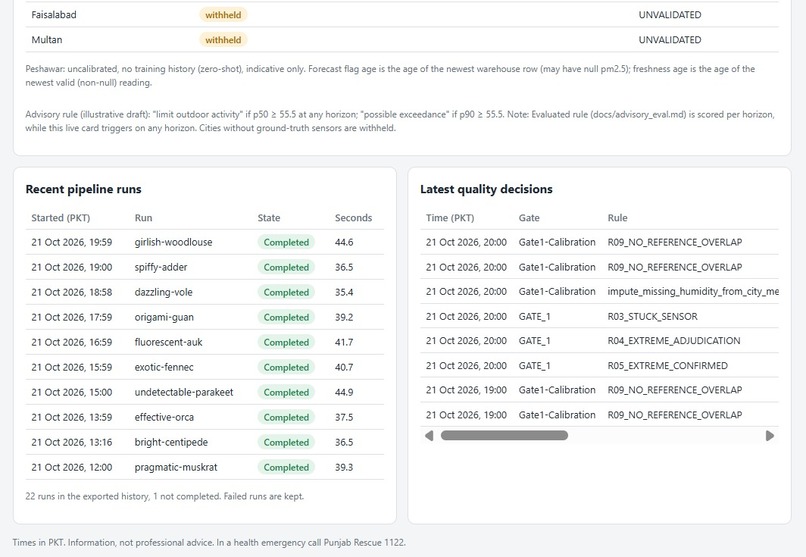Click the UNVALIDATED status for Multan
The height and width of the screenshot is (557, 806).
(670, 40)
